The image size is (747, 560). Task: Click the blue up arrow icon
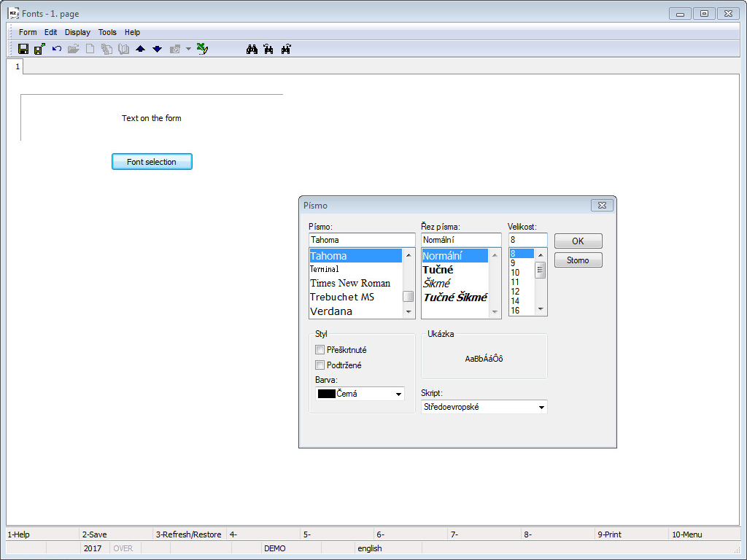click(x=141, y=49)
